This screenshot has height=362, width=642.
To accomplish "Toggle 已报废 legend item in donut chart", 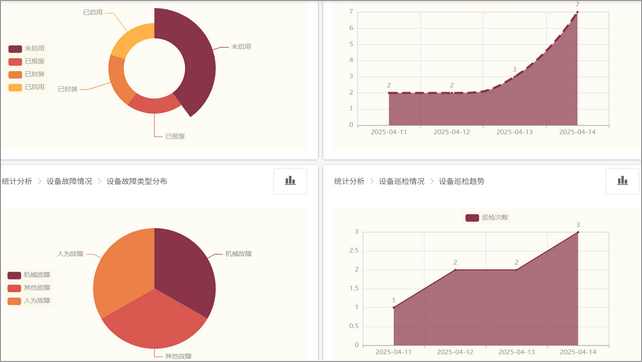I will pos(26,61).
